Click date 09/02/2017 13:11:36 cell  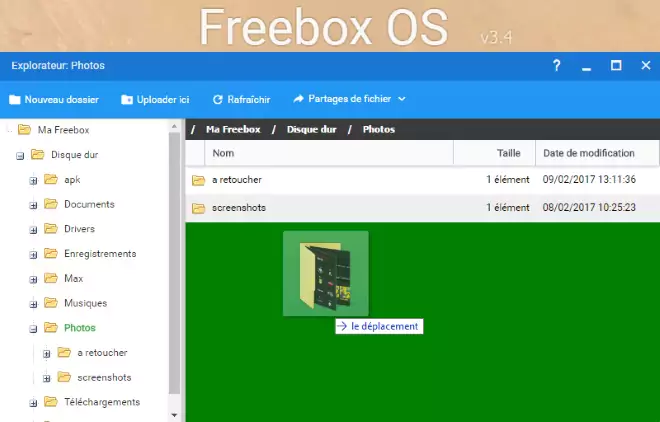pos(589,180)
